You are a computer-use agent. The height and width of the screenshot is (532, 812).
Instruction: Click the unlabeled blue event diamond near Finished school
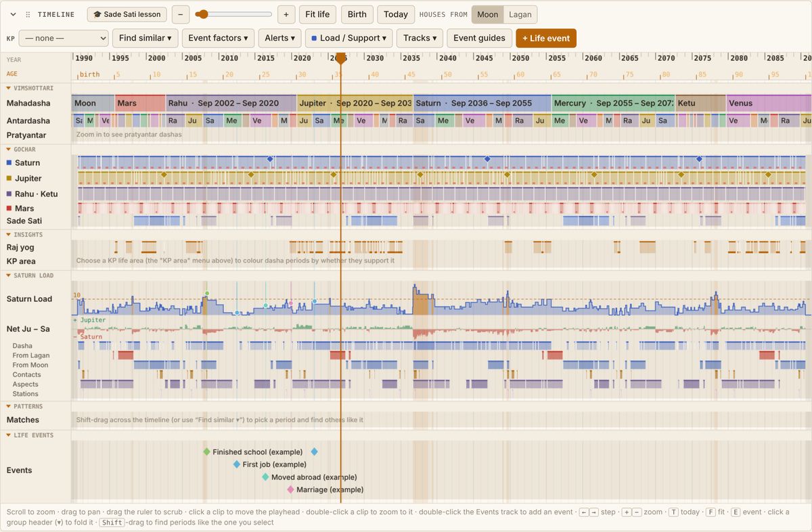pos(314,451)
